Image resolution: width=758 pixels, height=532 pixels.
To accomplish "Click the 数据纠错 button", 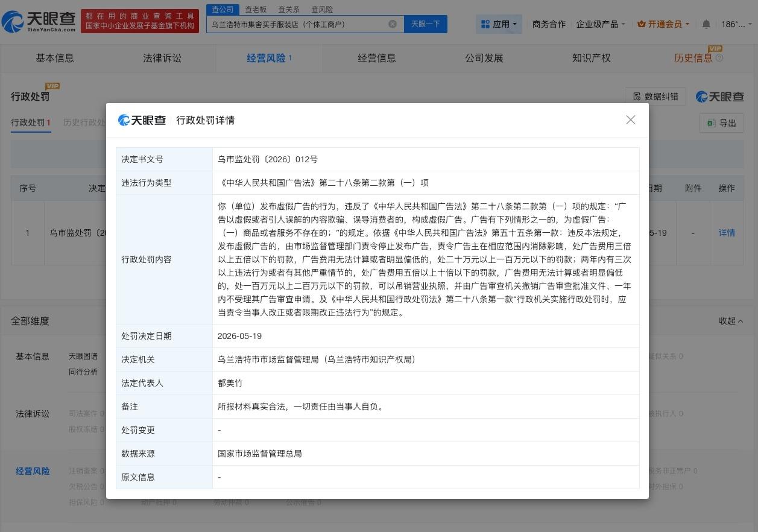I will 655,97.
